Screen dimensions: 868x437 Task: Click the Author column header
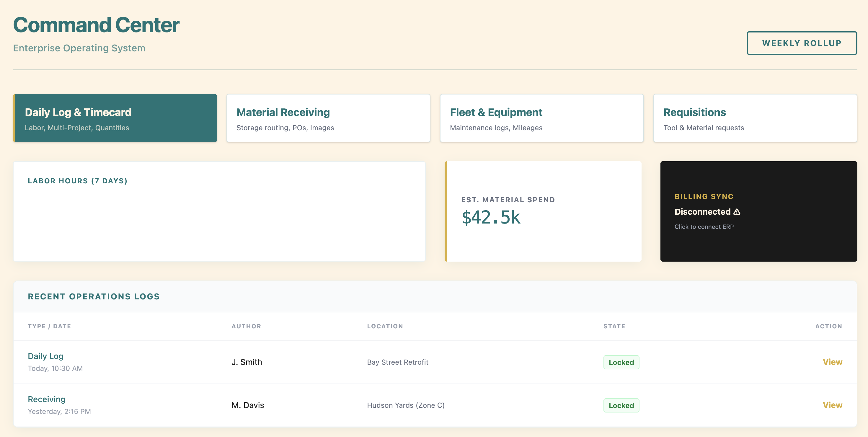246,326
